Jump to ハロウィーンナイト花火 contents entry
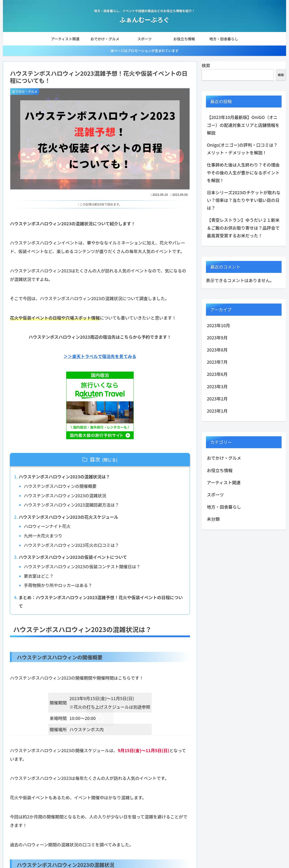 pos(47,526)
